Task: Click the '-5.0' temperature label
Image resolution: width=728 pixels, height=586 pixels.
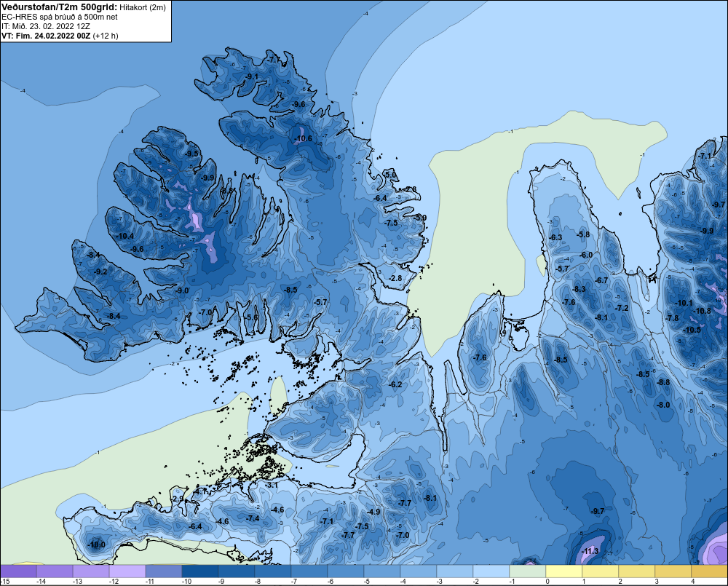Action: pyautogui.click(x=391, y=175)
